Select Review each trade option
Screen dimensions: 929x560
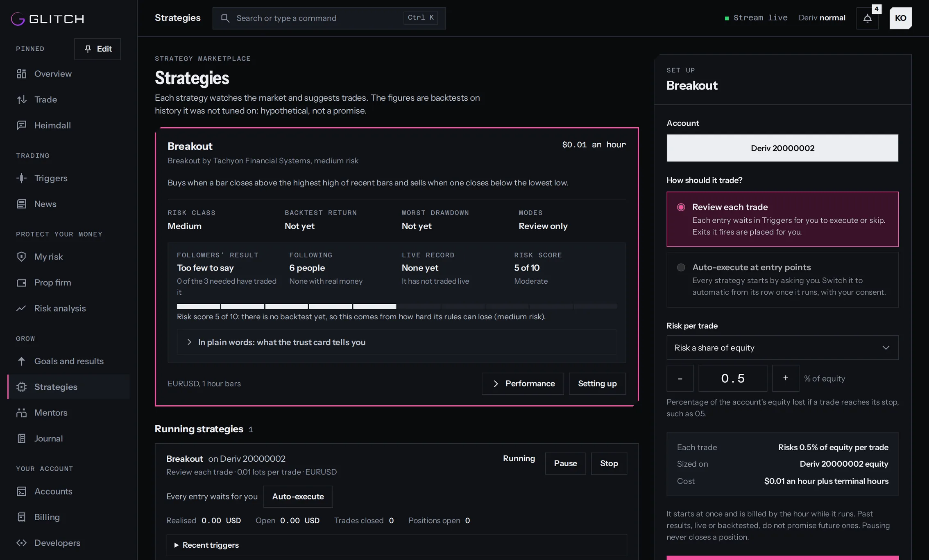tap(782, 219)
